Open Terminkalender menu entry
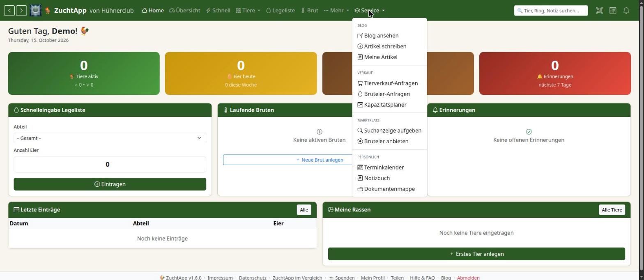Viewport: 644px width, 280px height. pyautogui.click(x=389, y=168)
